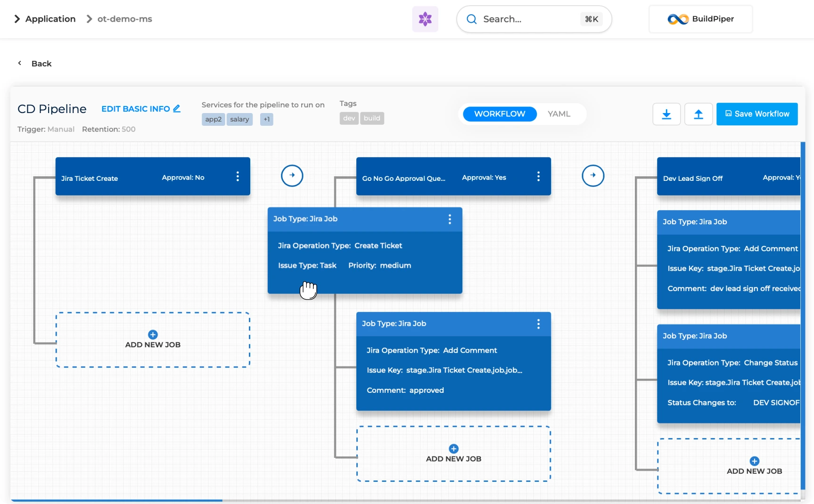
Task: Click the Jira Ticket Create stage header
Action: point(153,176)
